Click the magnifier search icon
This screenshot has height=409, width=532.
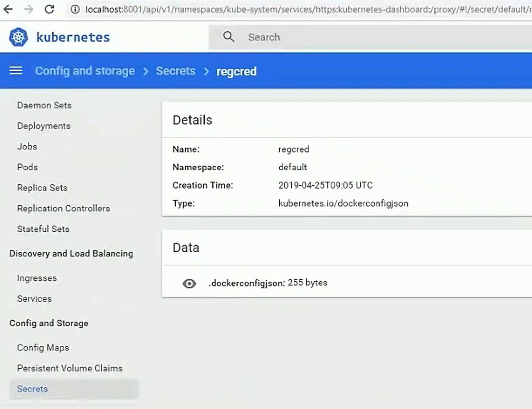click(x=228, y=37)
